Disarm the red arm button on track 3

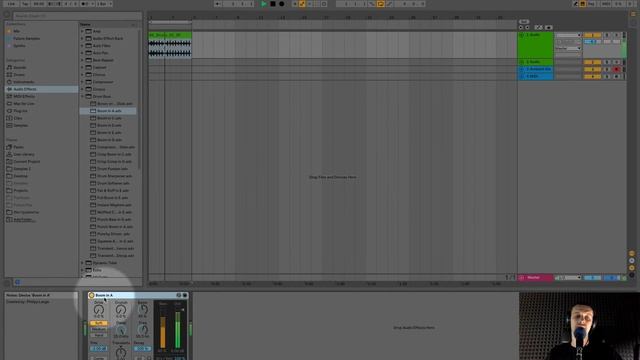coord(616,69)
